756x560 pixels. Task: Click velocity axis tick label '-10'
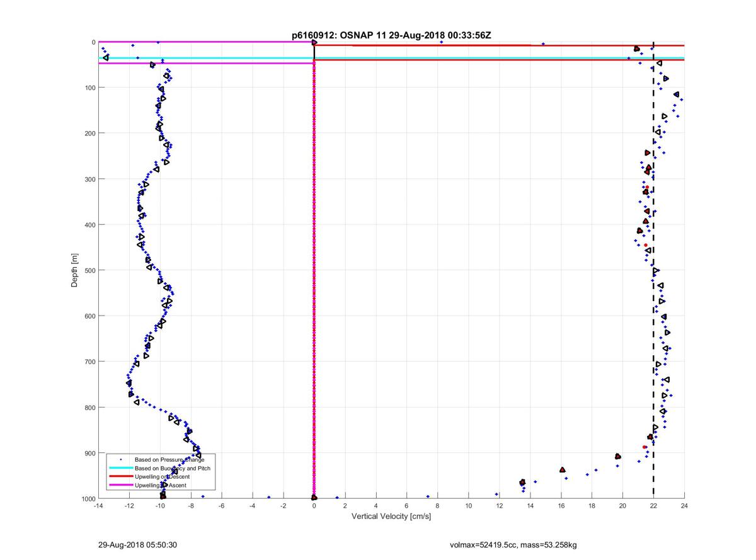pyautogui.click(x=159, y=506)
